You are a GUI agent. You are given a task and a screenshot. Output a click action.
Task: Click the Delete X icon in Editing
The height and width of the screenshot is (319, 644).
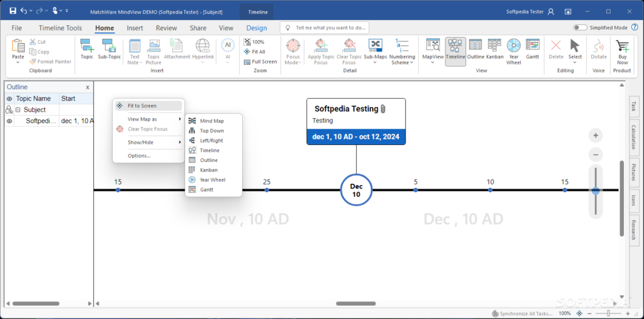(556, 45)
